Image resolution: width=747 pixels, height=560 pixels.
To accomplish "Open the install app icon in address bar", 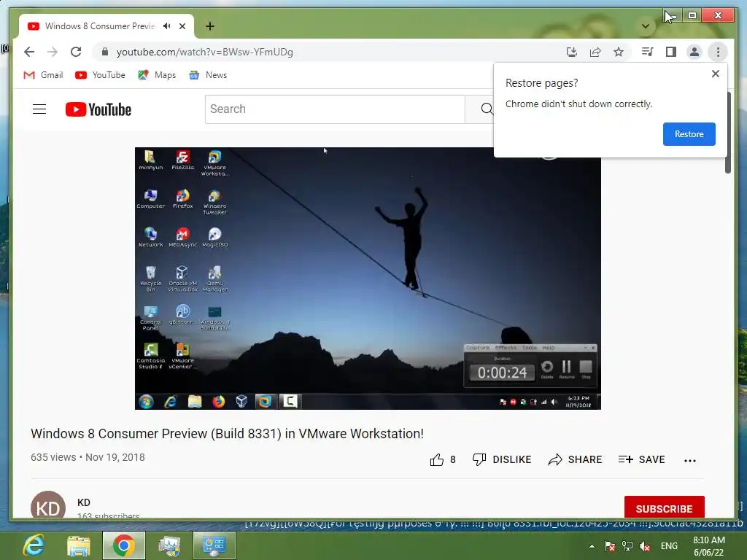I will coord(572,52).
